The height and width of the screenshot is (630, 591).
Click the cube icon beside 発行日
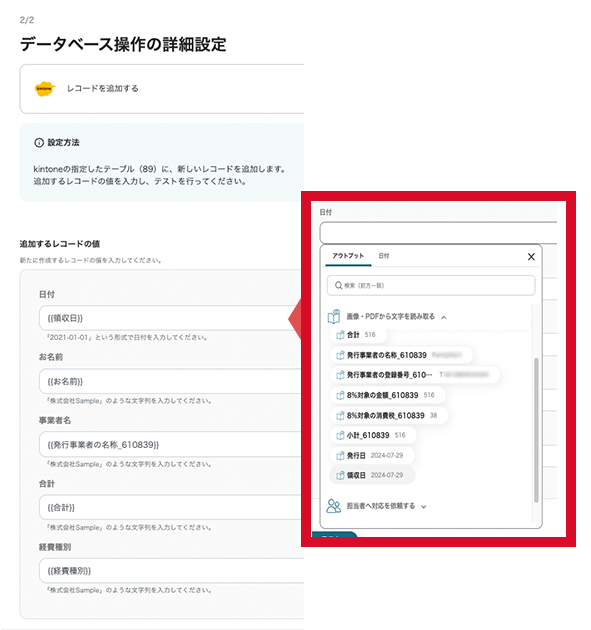(x=340, y=455)
